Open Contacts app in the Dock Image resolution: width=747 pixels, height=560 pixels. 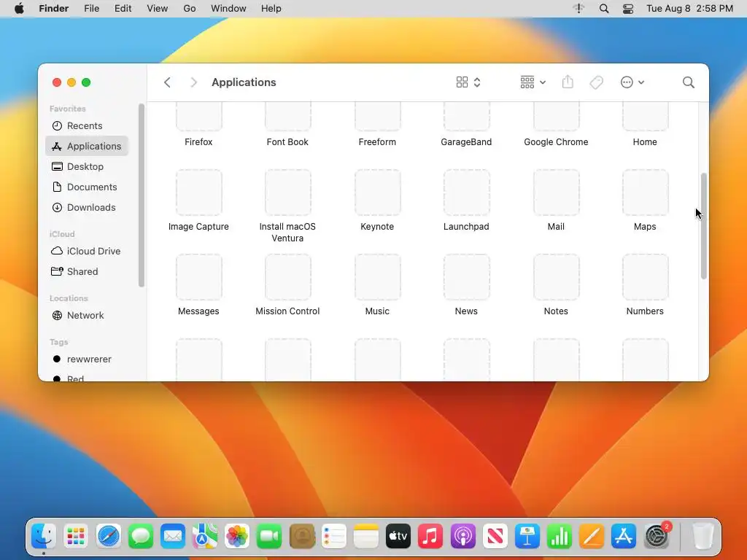301,536
